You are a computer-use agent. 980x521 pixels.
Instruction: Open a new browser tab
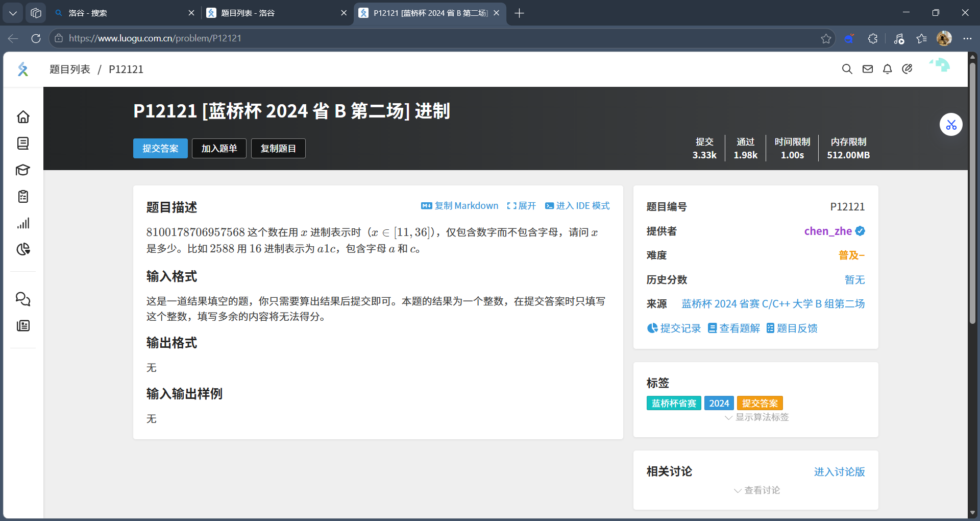520,13
